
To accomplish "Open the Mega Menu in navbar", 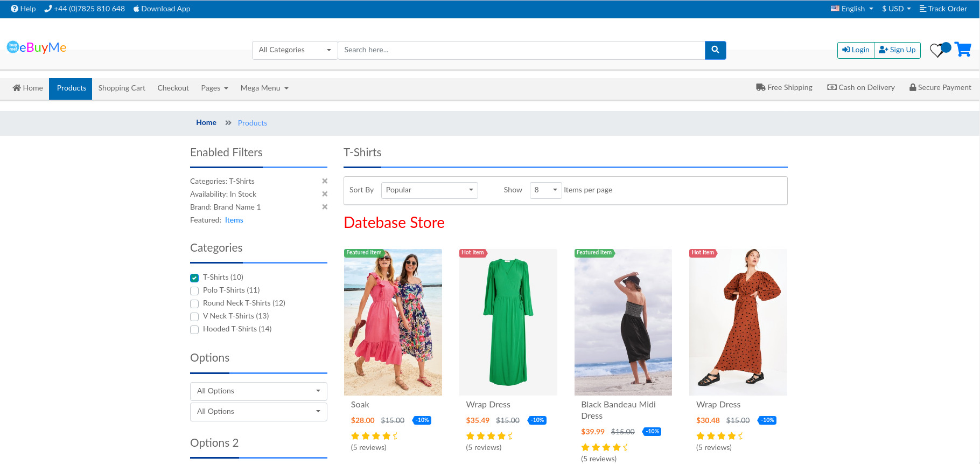I will (264, 88).
